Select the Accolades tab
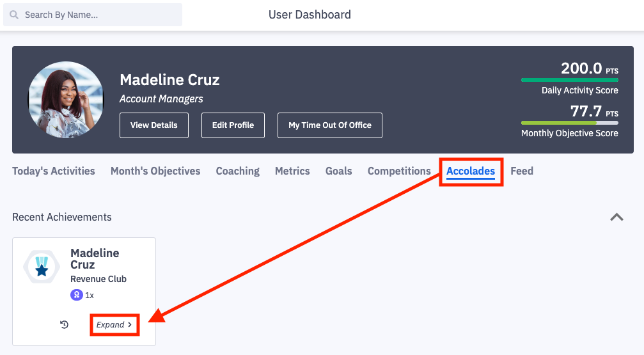 [x=471, y=171]
